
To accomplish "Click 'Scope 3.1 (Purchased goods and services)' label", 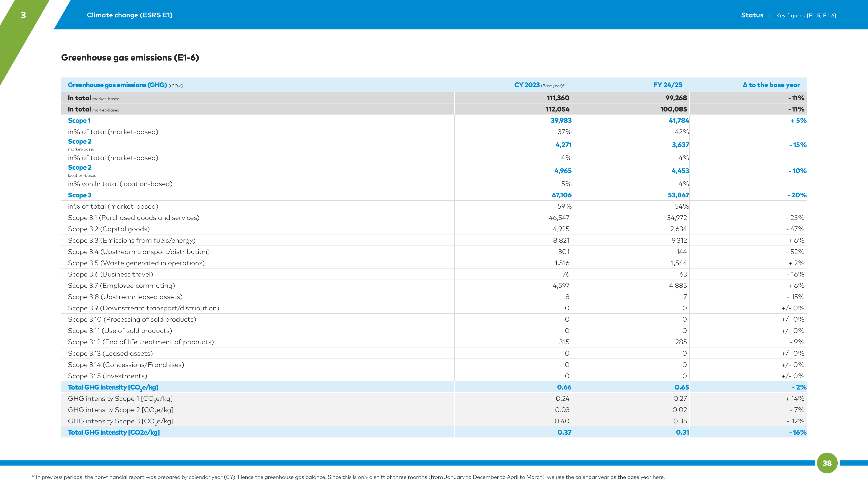I will [134, 218].
